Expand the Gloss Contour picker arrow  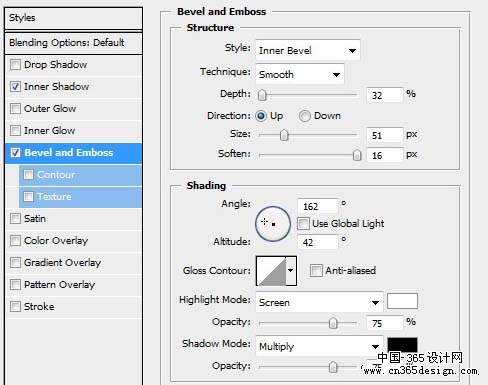291,271
